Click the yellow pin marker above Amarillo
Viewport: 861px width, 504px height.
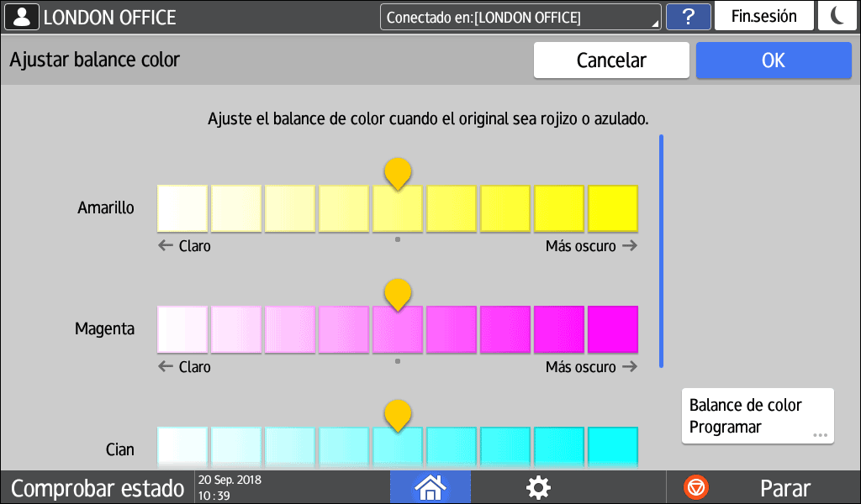397,173
